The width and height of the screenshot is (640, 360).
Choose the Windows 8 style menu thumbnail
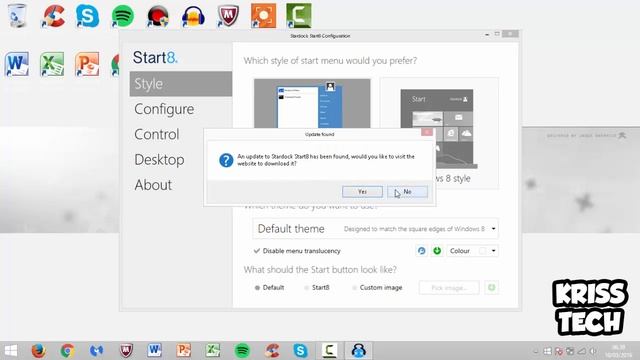439,133
